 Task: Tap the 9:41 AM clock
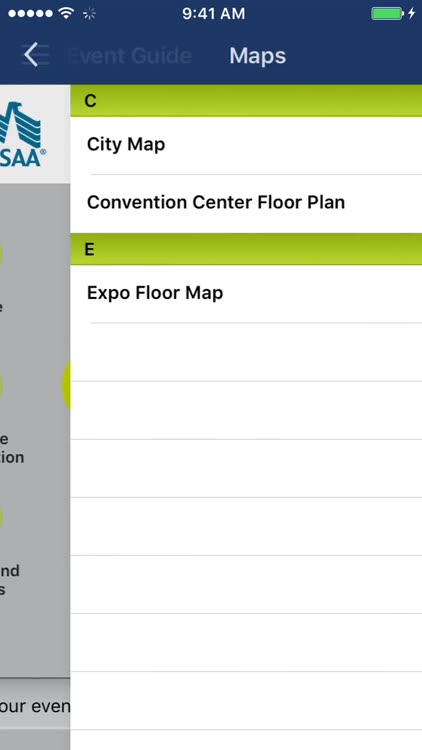(213, 13)
